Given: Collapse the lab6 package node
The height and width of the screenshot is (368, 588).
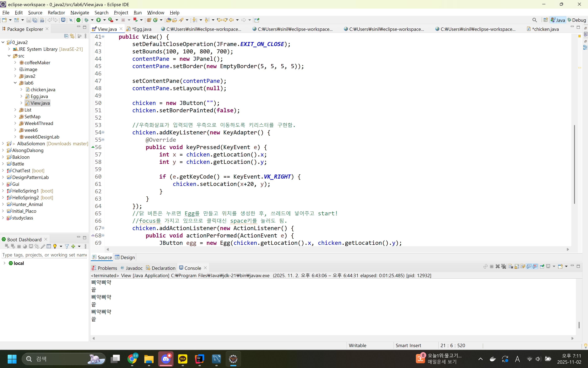Looking at the screenshot, I should 15,83.
